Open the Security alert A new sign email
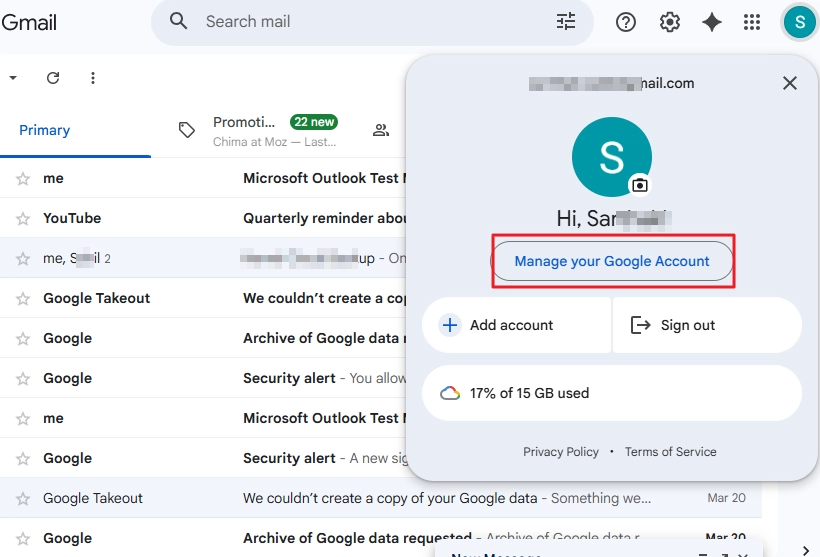Screen dimensions: 820x557 pyautogui.click(x=203, y=458)
